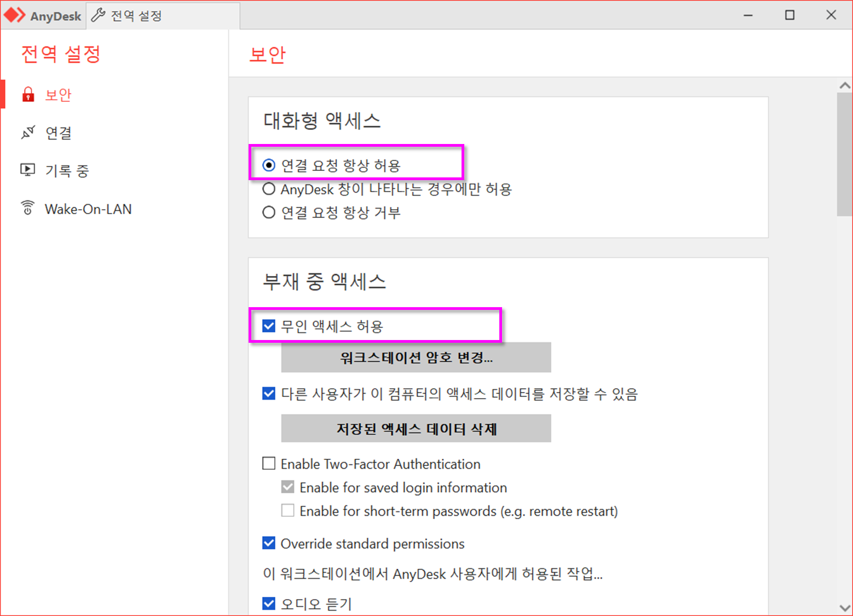Click the 보안 page heading

[x=268, y=54]
